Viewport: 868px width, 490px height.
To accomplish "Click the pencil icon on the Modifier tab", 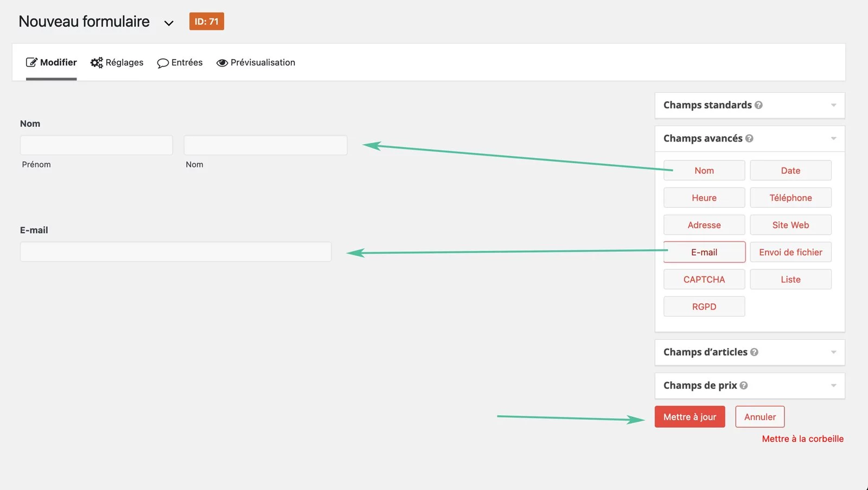I will [31, 62].
